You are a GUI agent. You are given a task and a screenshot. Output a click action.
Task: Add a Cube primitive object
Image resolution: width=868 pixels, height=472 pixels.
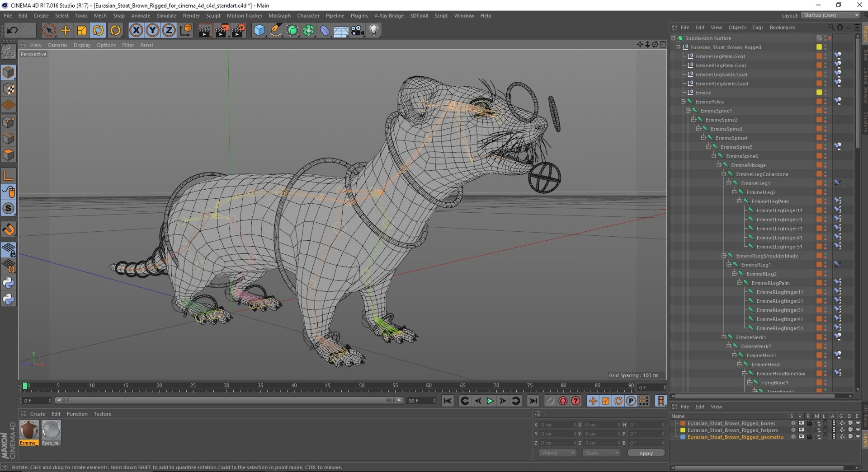pos(259,30)
